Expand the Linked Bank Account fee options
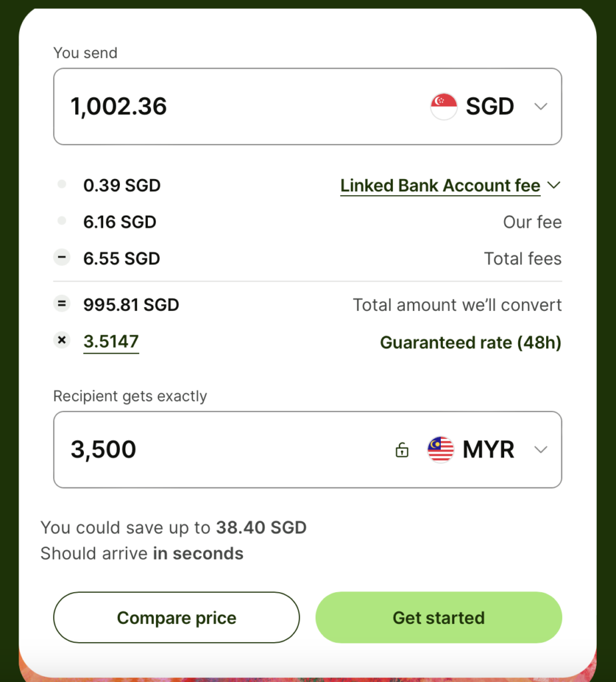The height and width of the screenshot is (682, 616). click(x=450, y=186)
